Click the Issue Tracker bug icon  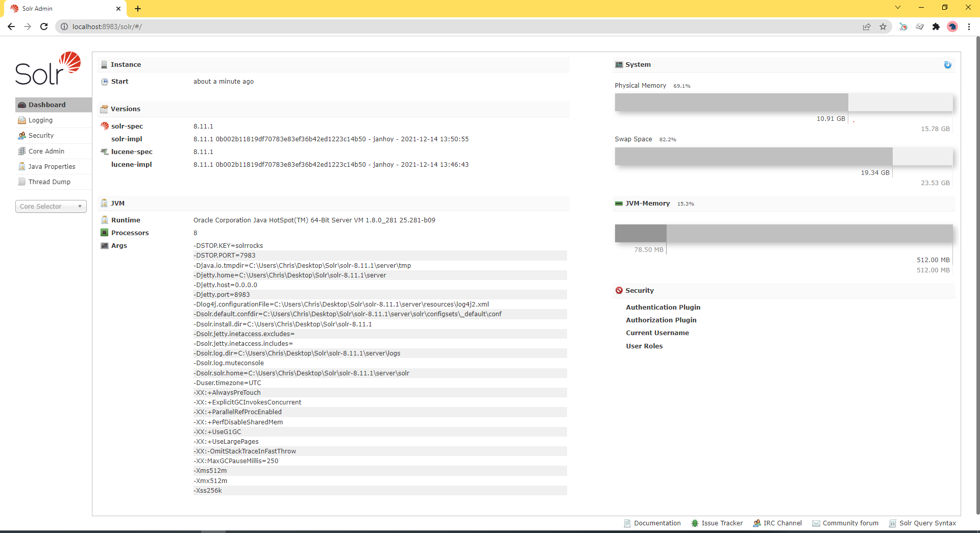[695, 523]
